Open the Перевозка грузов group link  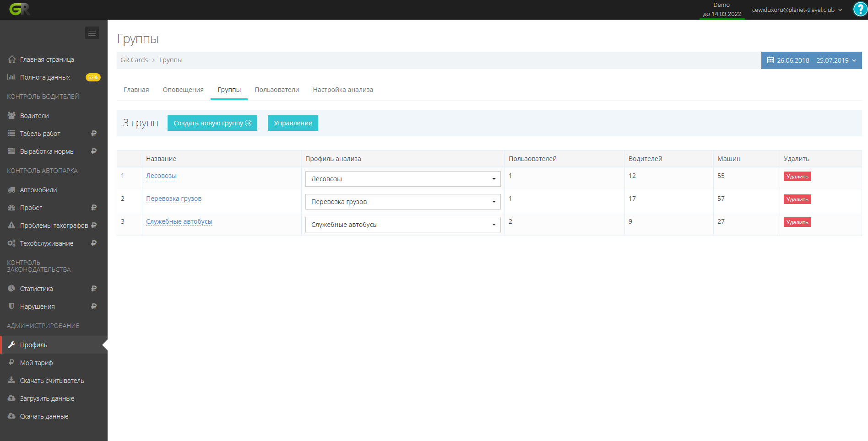pyautogui.click(x=174, y=199)
